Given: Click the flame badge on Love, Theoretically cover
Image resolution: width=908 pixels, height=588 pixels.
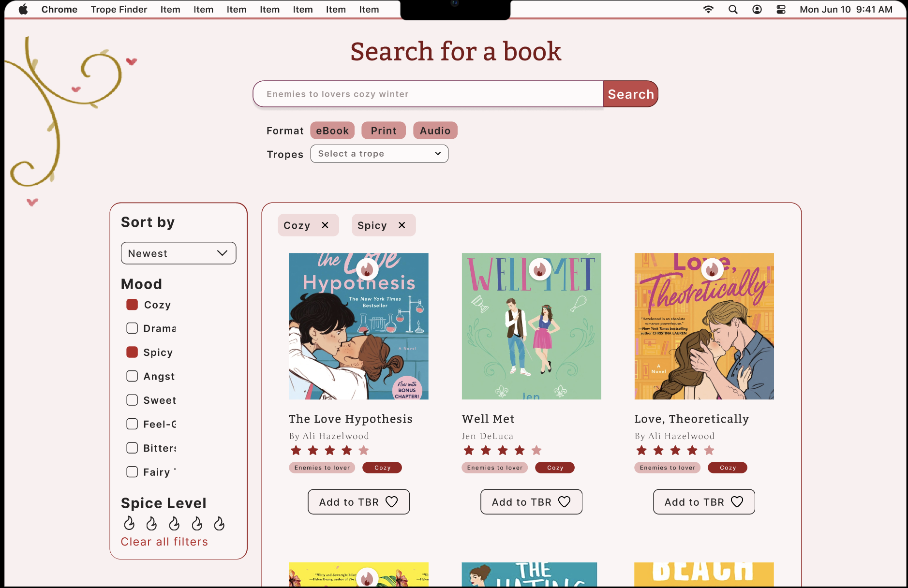Looking at the screenshot, I should pos(712,269).
